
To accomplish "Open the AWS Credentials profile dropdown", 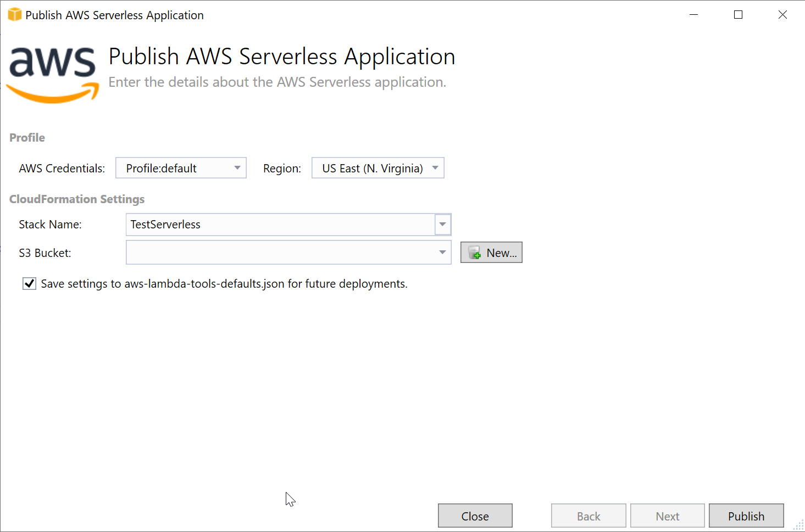I will (181, 168).
